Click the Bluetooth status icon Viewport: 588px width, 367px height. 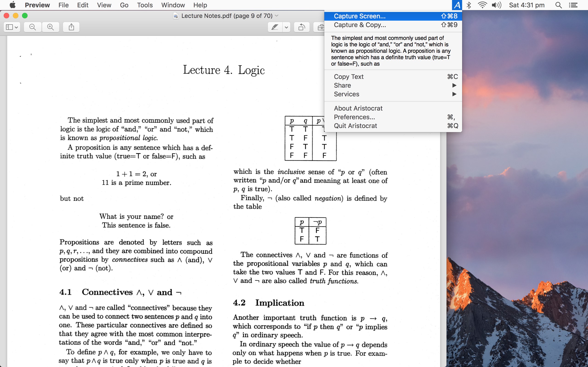469,5
